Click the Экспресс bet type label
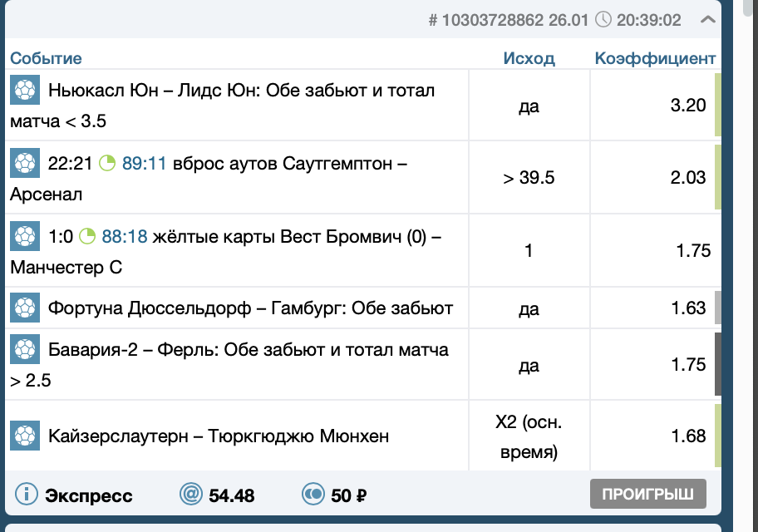The height and width of the screenshot is (532, 758). point(88,495)
